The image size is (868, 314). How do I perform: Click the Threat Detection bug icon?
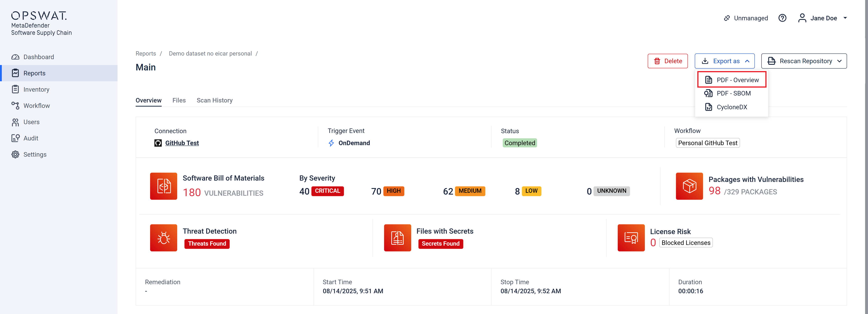pyautogui.click(x=163, y=238)
